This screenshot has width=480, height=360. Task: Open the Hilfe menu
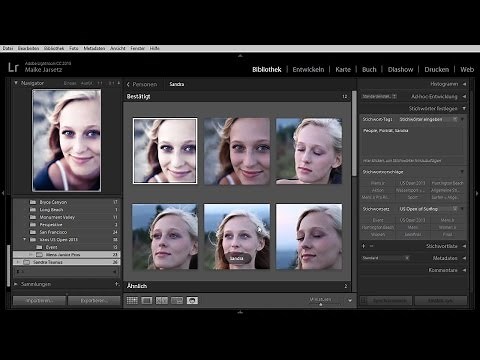point(154,48)
